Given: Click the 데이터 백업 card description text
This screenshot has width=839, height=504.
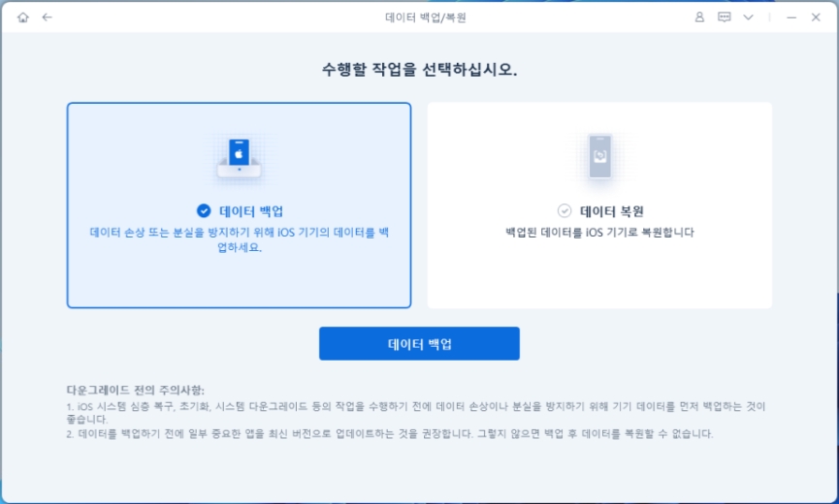Looking at the screenshot, I should point(240,239).
